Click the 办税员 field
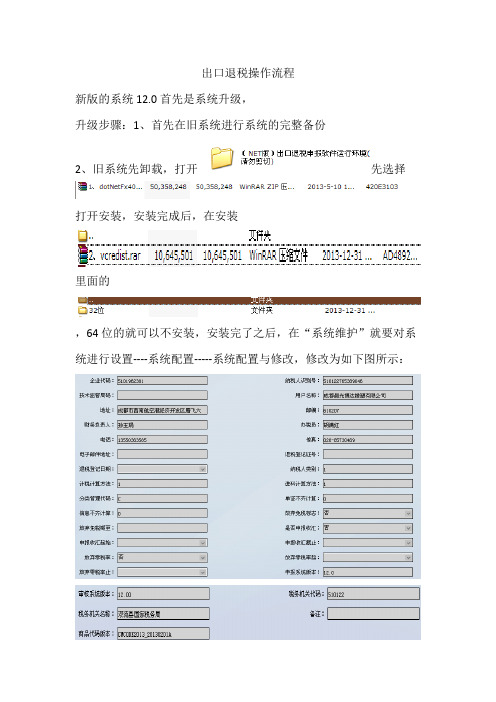Image resolution: width=496 pixels, height=702 pixels. tap(368, 425)
